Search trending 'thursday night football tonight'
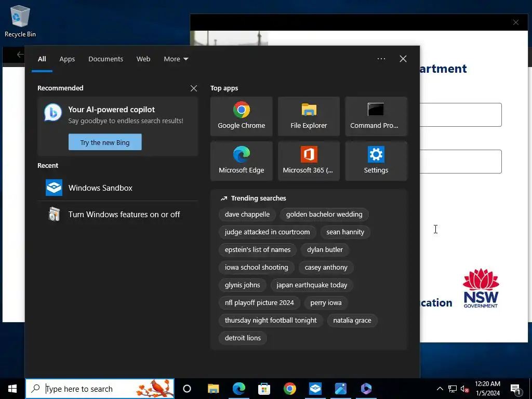The width and height of the screenshot is (532, 399). pyautogui.click(x=270, y=320)
